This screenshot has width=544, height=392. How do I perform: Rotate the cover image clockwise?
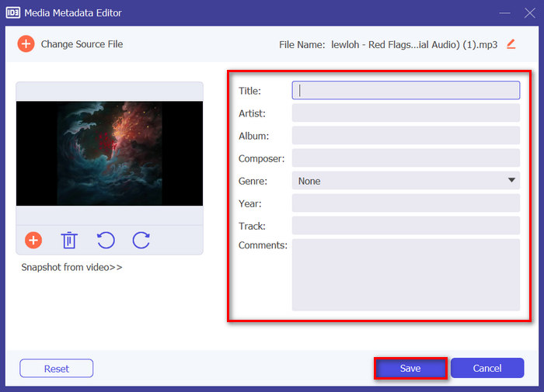pyautogui.click(x=141, y=240)
